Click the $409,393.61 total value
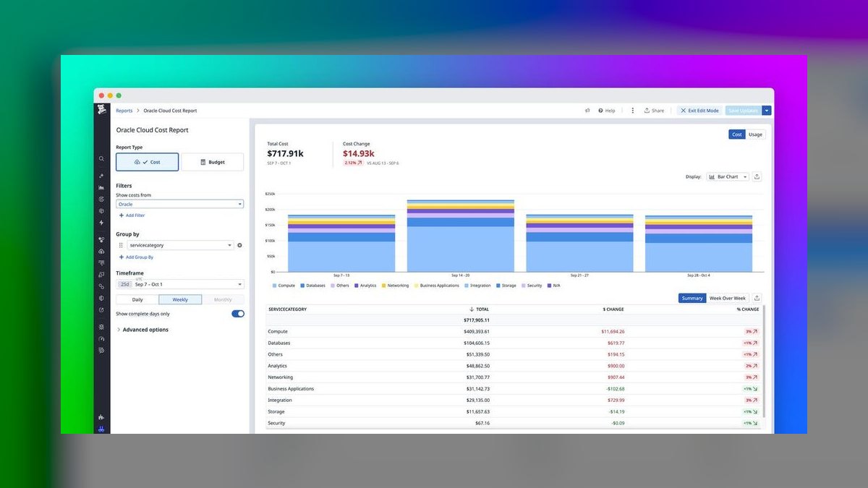 [x=477, y=331]
